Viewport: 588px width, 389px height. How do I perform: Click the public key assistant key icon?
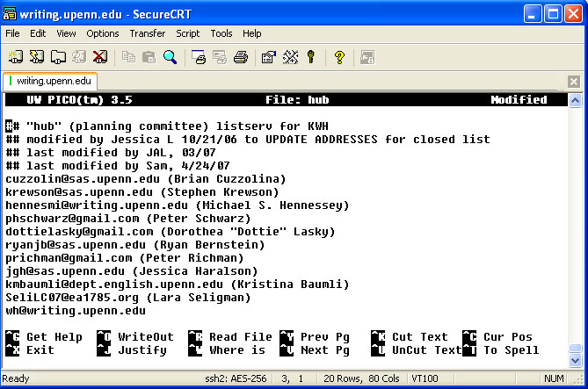click(x=311, y=57)
